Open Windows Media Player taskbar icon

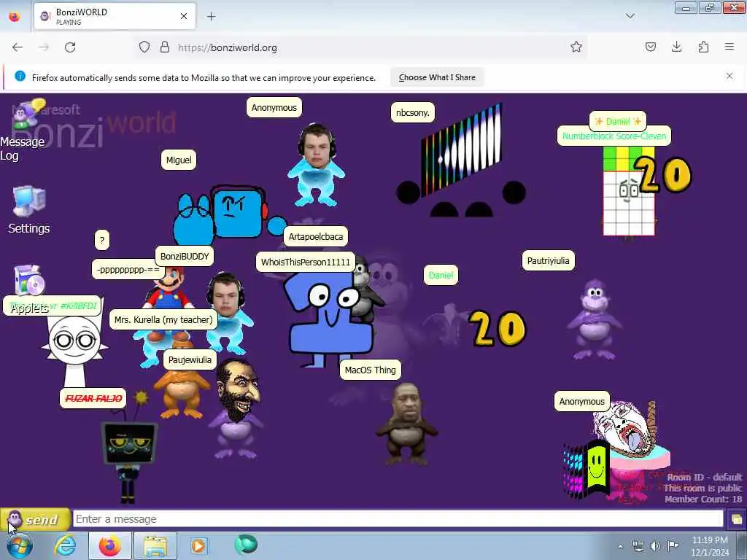199,545
